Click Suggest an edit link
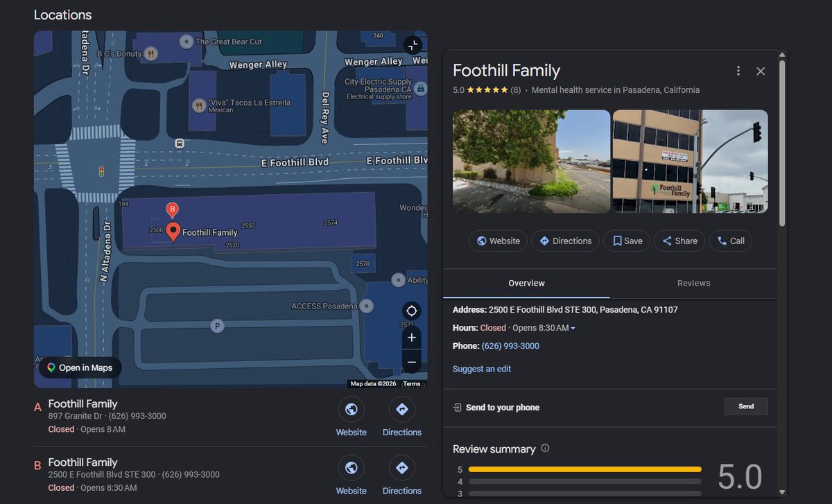Viewport: 832px width, 504px height. click(x=482, y=369)
